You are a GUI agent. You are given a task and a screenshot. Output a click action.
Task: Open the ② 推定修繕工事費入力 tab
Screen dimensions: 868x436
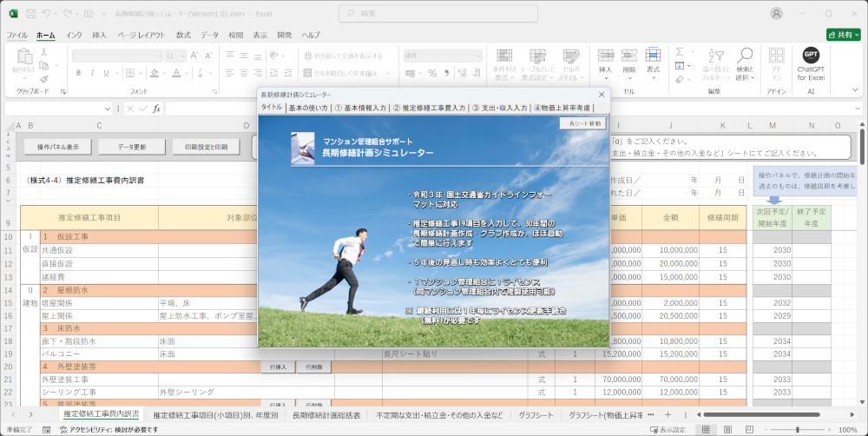(429, 108)
